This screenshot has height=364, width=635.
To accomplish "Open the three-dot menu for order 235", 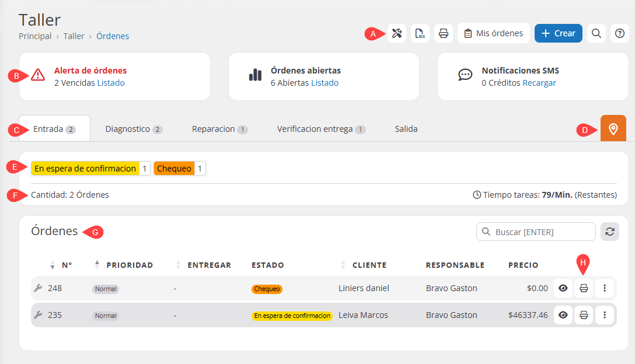I will click(605, 315).
